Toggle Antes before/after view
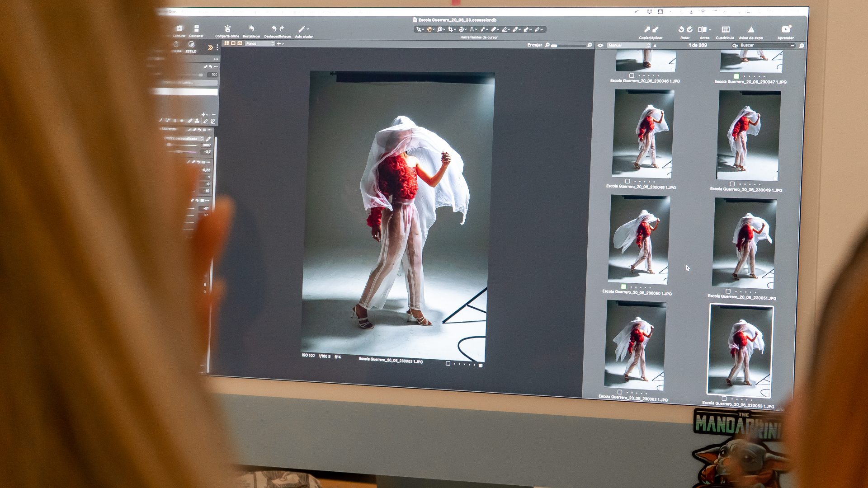Screen dimensions: 868x488 click(702, 29)
